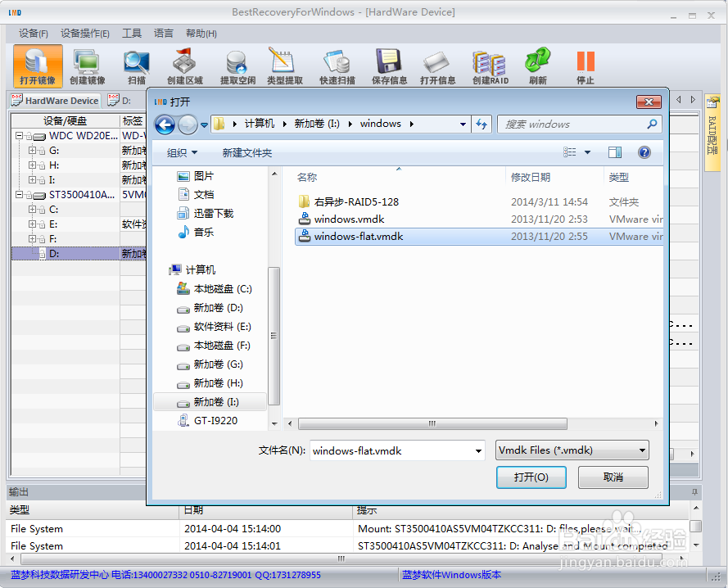This screenshot has height=588, width=728.
Task: Click the 新建文件夹 button
Action: click(x=247, y=153)
